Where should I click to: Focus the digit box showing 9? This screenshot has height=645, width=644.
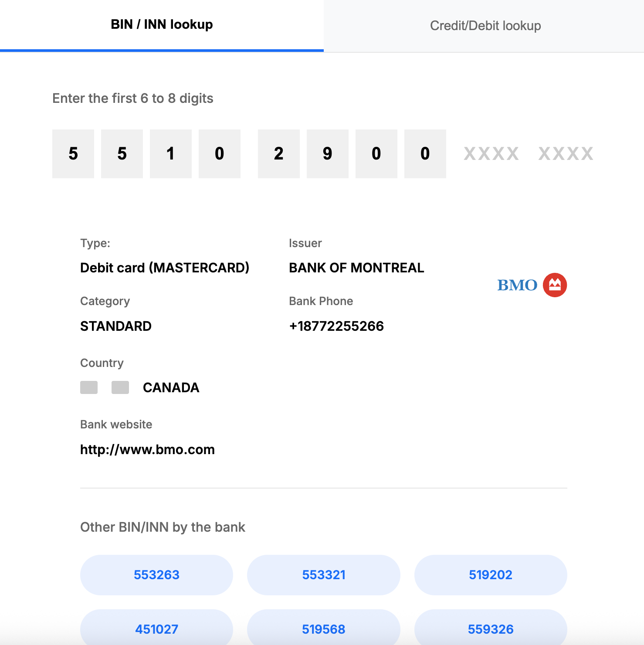click(x=328, y=154)
